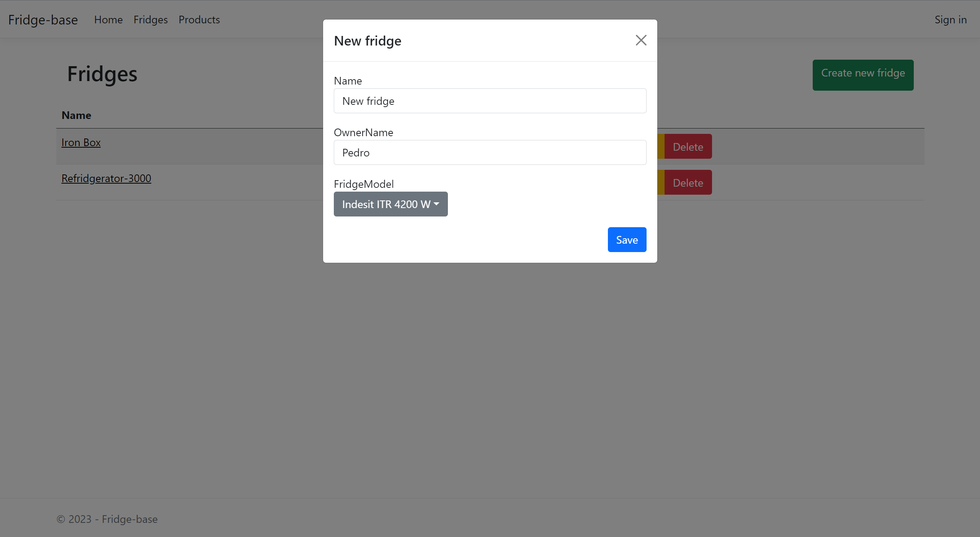Click the yellow button beside Iron Box Delete
980x537 pixels.
[661, 146]
